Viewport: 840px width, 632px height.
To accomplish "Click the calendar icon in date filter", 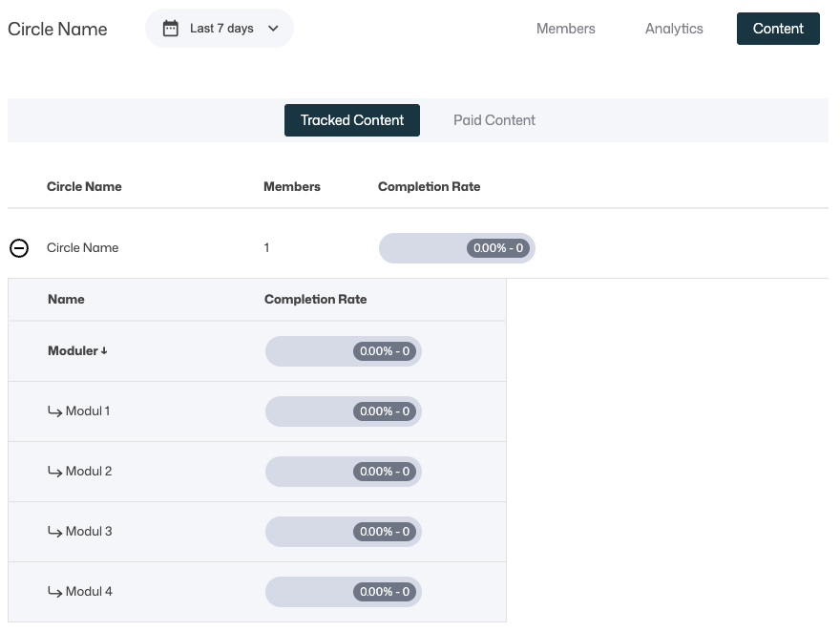I will pyautogui.click(x=171, y=29).
